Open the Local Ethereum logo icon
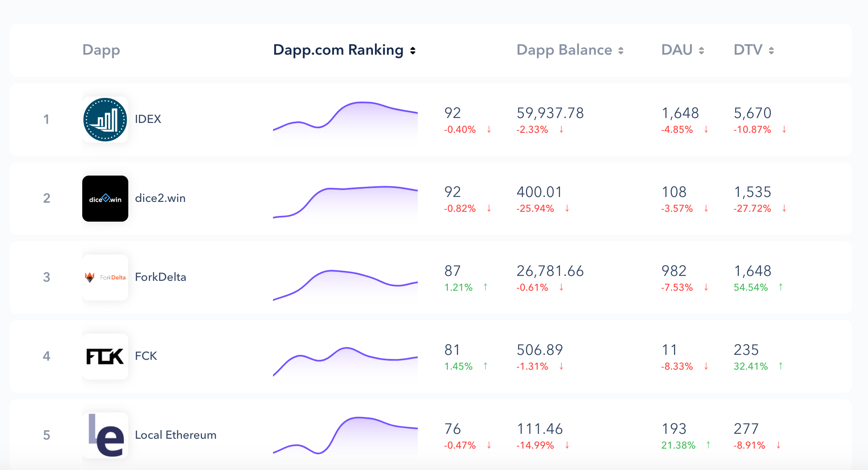The height and width of the screenshot is (470, 868). (x=105, y=435)
